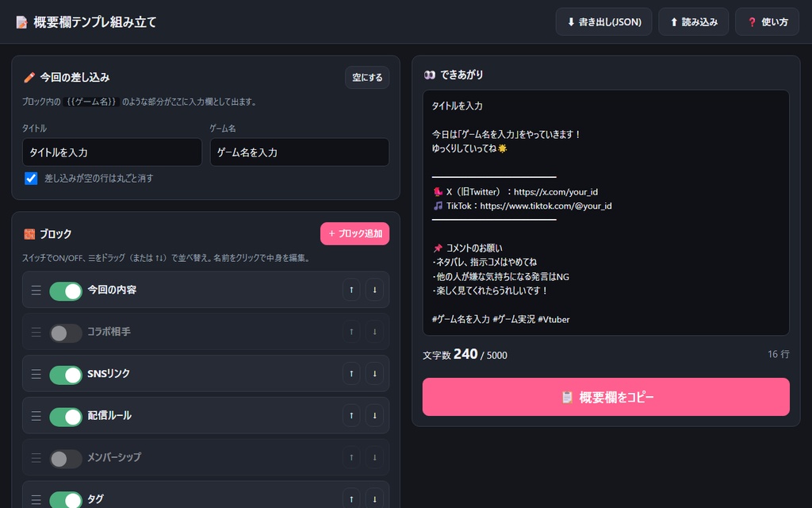
Task: Move SNSリンク block down
Action: click(374, 374)
